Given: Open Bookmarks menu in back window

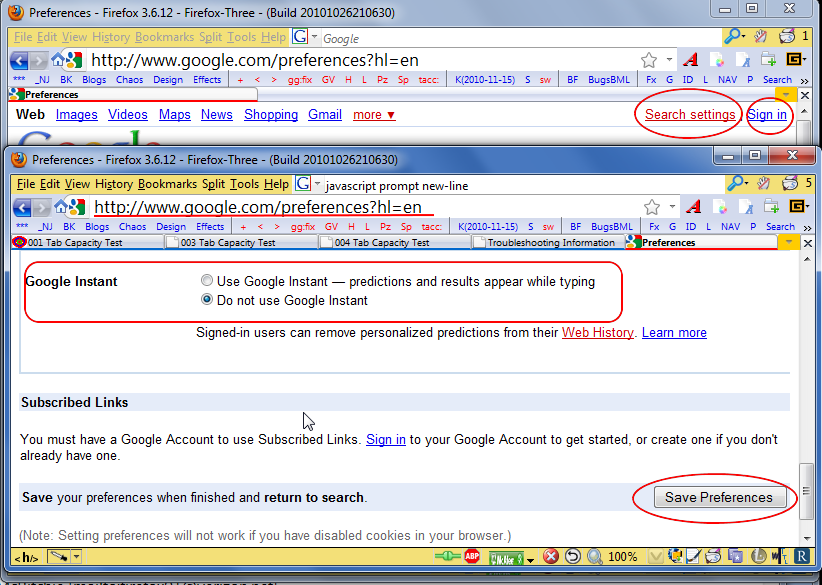Looking at the screenshot, I should (164, 37).
